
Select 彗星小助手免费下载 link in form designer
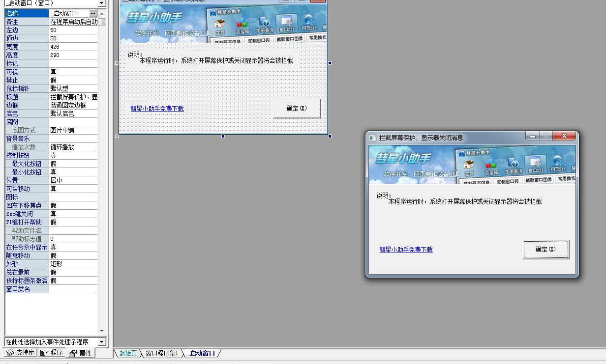pos(157,109)
